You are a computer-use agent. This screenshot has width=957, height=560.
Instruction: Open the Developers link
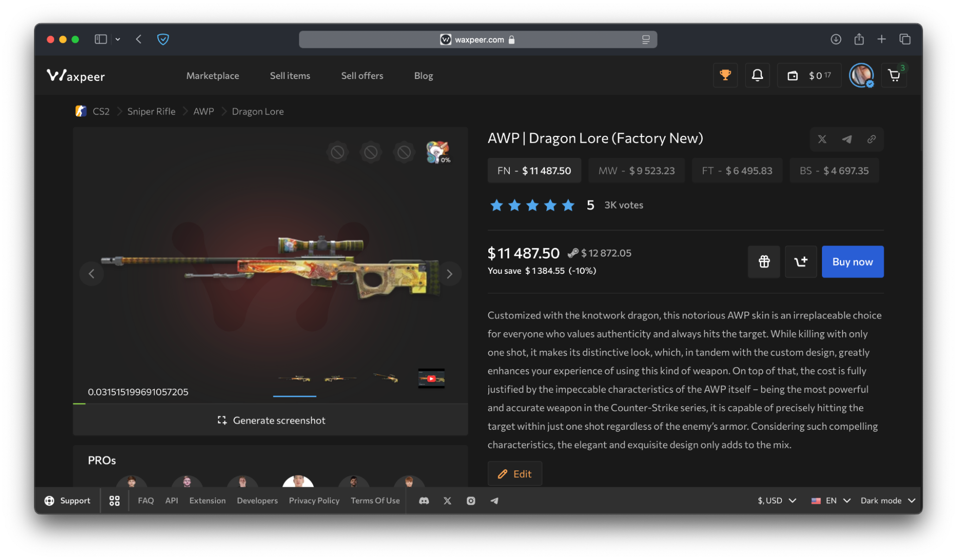257,501
